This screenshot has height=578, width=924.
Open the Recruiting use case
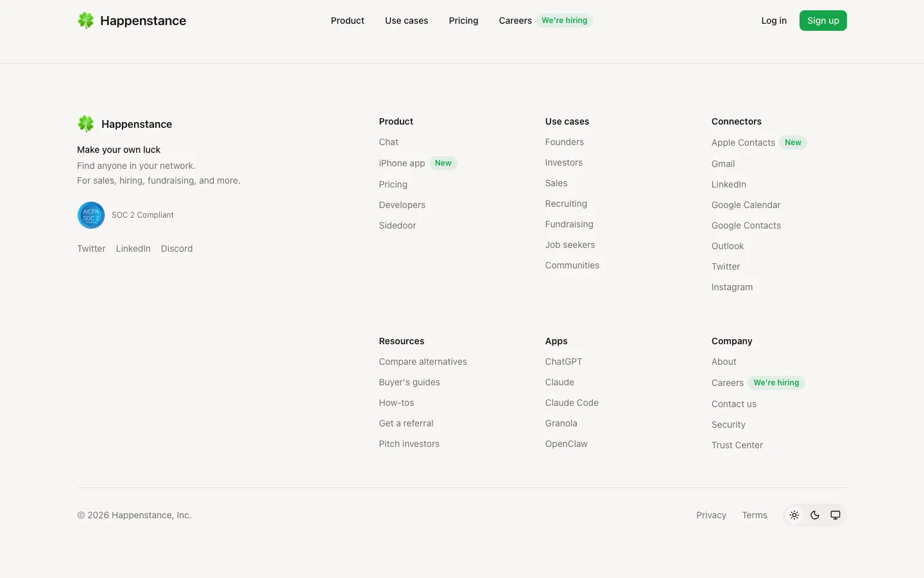[x=566, y=204]
